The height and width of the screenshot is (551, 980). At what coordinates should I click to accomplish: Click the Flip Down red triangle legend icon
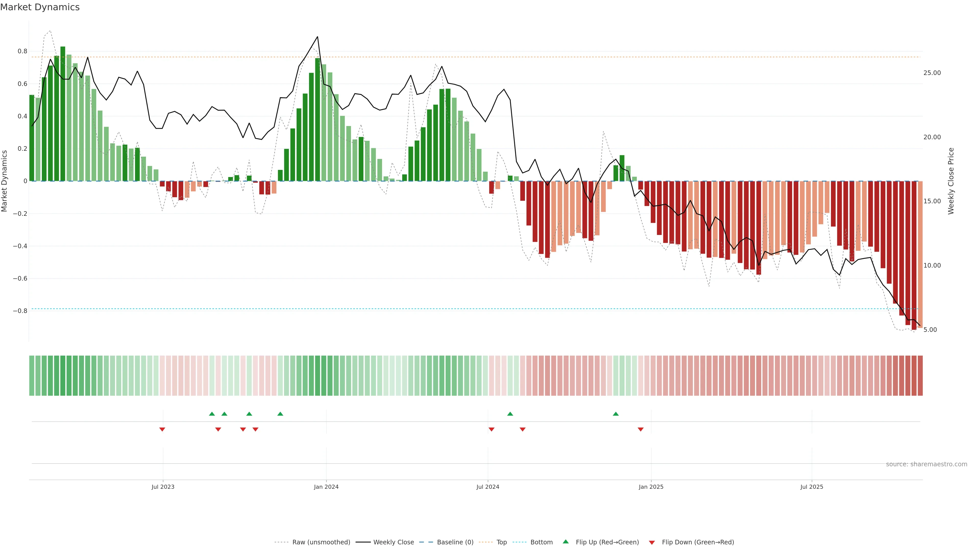[652, 543]
